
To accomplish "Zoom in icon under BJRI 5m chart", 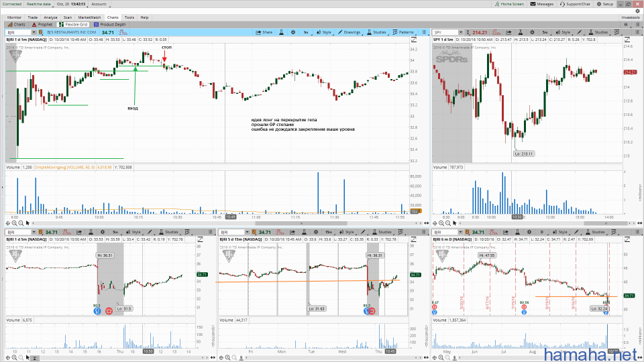I will click(14, 358).
